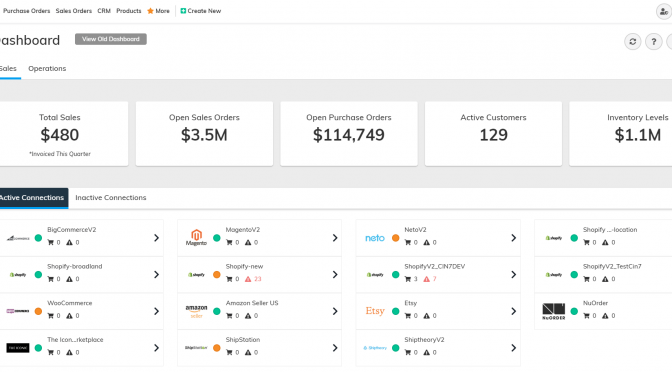Open the Open Sales Orders card
This screenshot has height=372, width=672.
click(x=204, y=134)
